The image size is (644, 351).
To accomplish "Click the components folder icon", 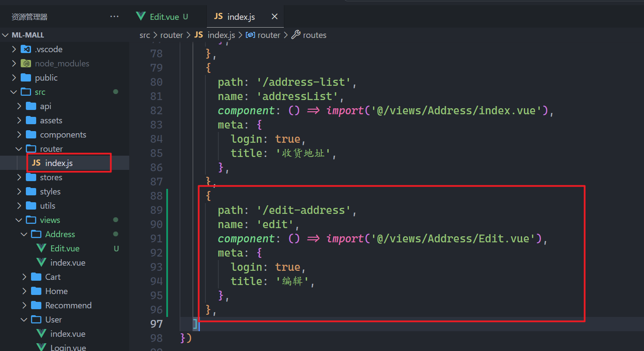I will click(x=31, y=135).
